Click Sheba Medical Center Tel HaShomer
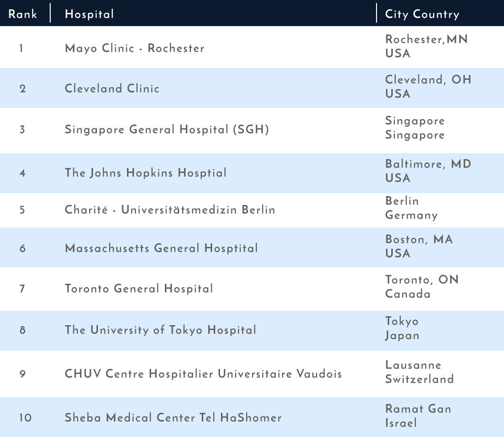Image resolution: width=504 pixels, height=437 pixels. (173, 418)
